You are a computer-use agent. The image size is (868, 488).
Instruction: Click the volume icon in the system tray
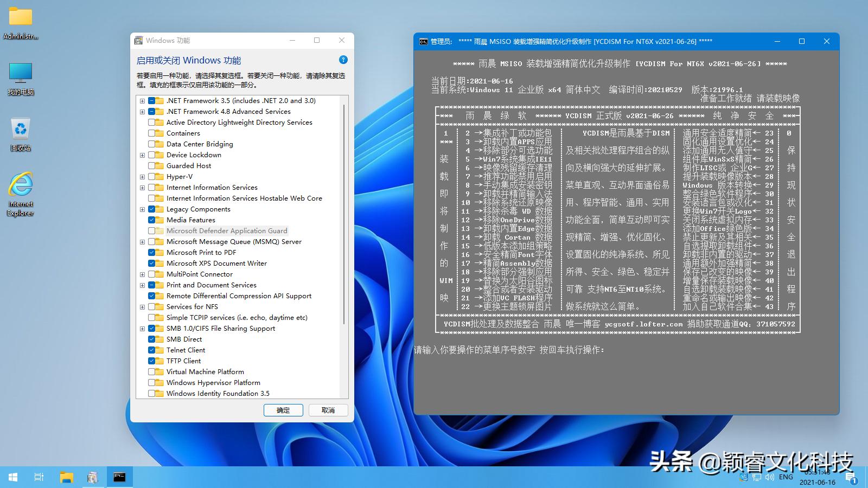770,478
